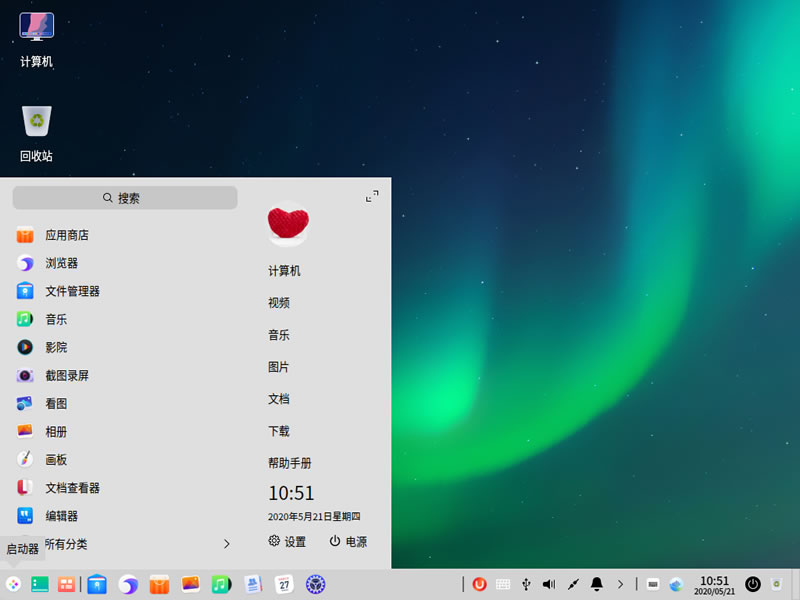
Task: Toggle launcher to fullscreen mode
Action: pos(372,197)
